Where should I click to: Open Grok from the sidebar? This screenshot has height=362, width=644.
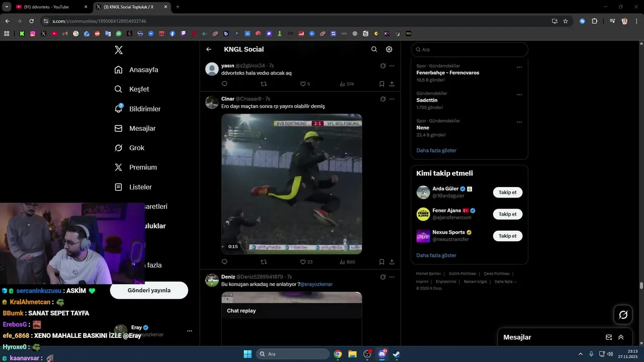(129, 148)
